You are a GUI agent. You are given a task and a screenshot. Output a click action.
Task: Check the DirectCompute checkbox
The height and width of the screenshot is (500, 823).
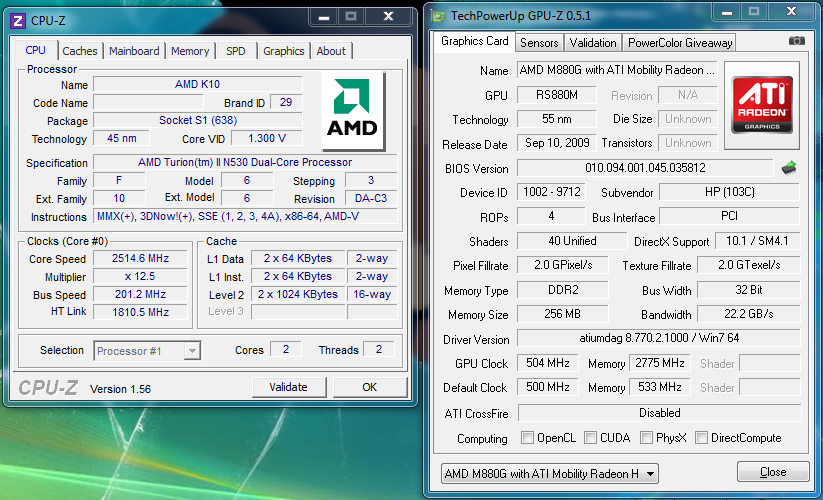pyautogui.click(x=701, y=437)
